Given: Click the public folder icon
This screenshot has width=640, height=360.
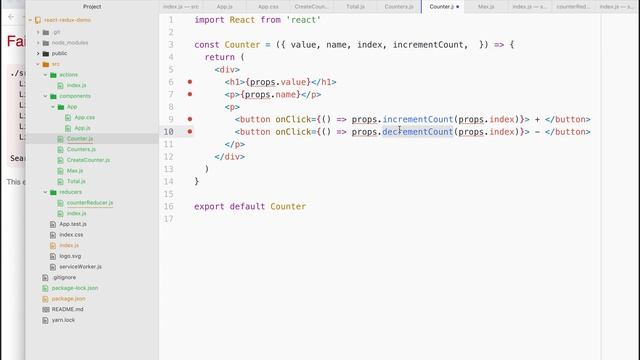Looking at the screenshot, I should pyautogui.click(x=46, y=53).
